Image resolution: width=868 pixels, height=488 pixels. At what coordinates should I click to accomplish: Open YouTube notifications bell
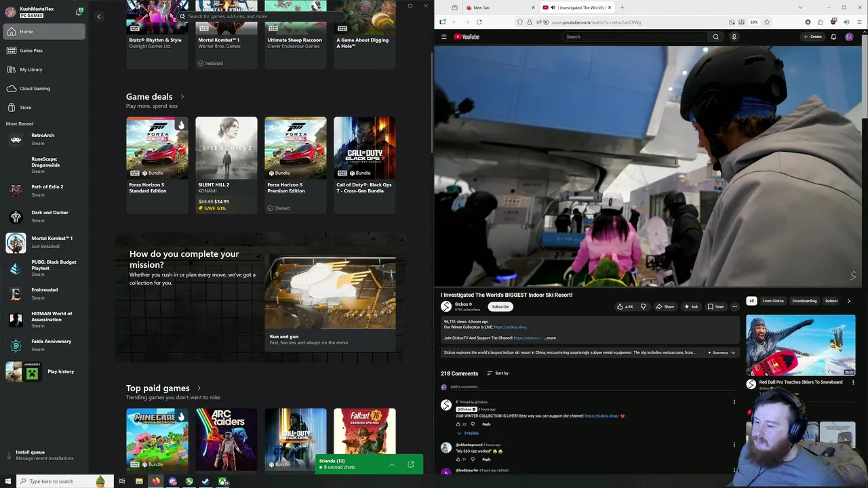833,37
